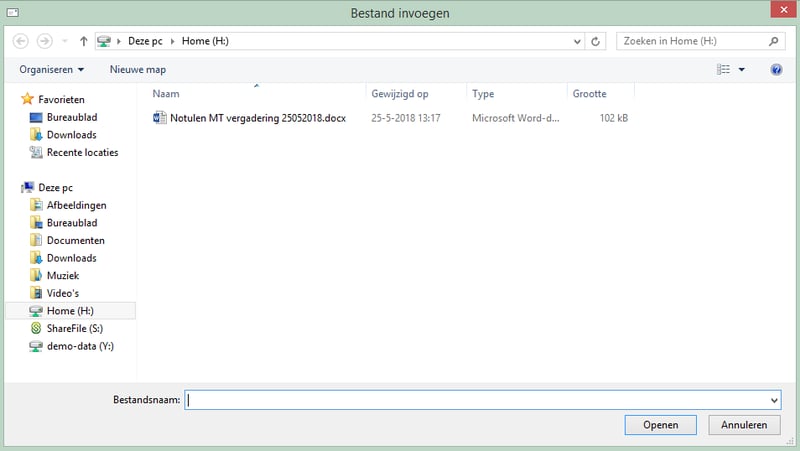800x451 pixels.
Task: Go up one folder level
Action: 84,41
